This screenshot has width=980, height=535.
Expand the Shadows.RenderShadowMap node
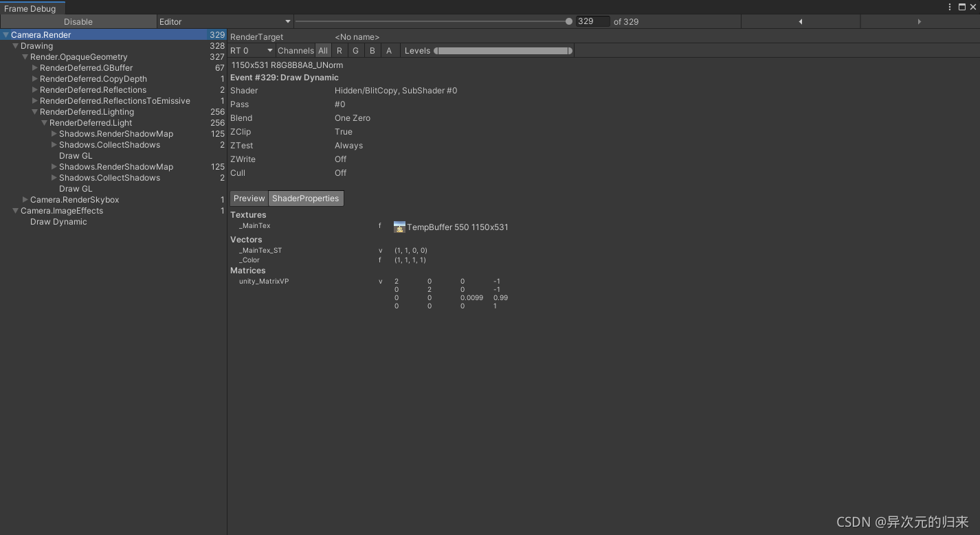54,133
